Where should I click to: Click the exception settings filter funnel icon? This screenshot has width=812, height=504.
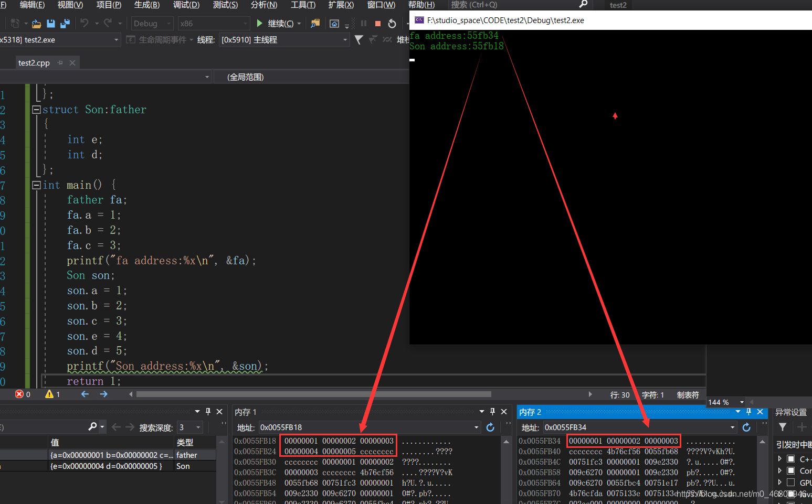click(x=783, y=427)
